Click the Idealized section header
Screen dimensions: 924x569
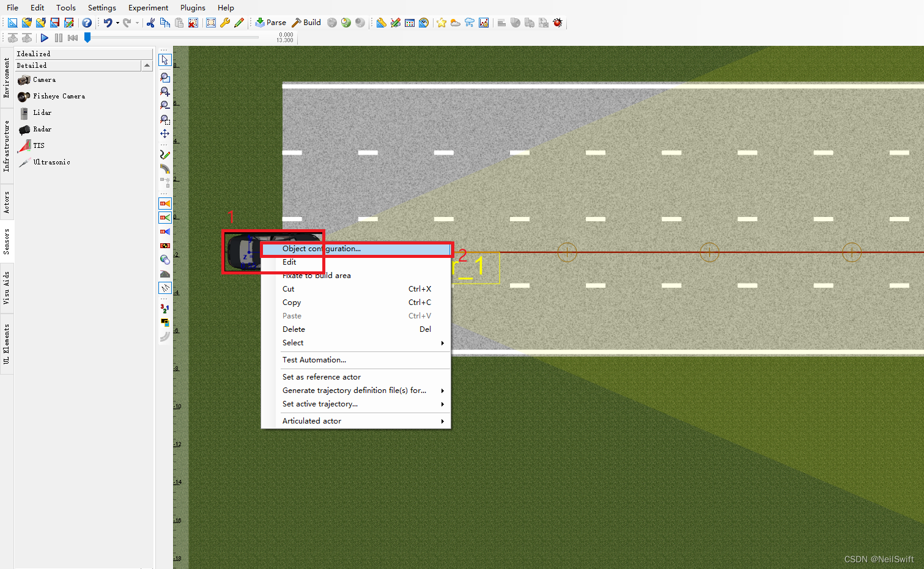(x=84, y=54)
